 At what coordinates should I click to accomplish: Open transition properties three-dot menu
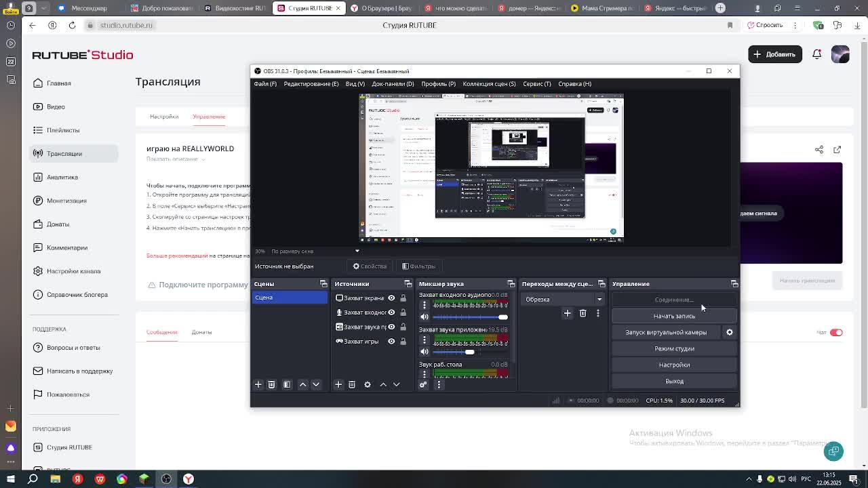[x=597, y=313]
